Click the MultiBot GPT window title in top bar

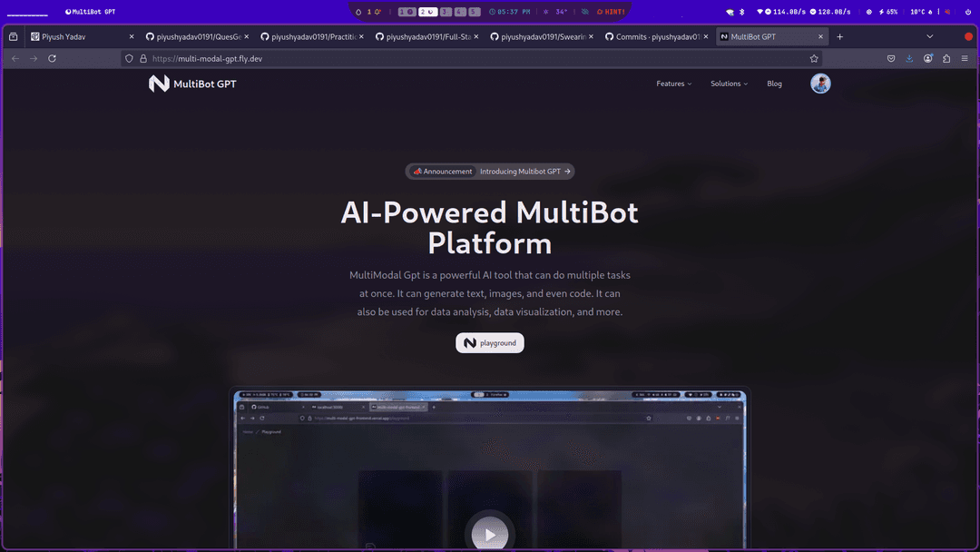pos(91,12)
